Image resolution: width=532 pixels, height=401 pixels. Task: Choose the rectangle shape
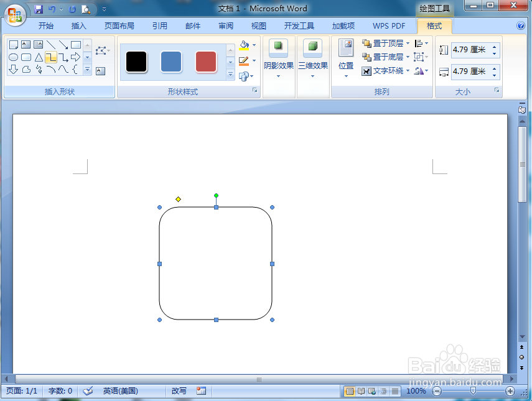(x=76, y=44)
